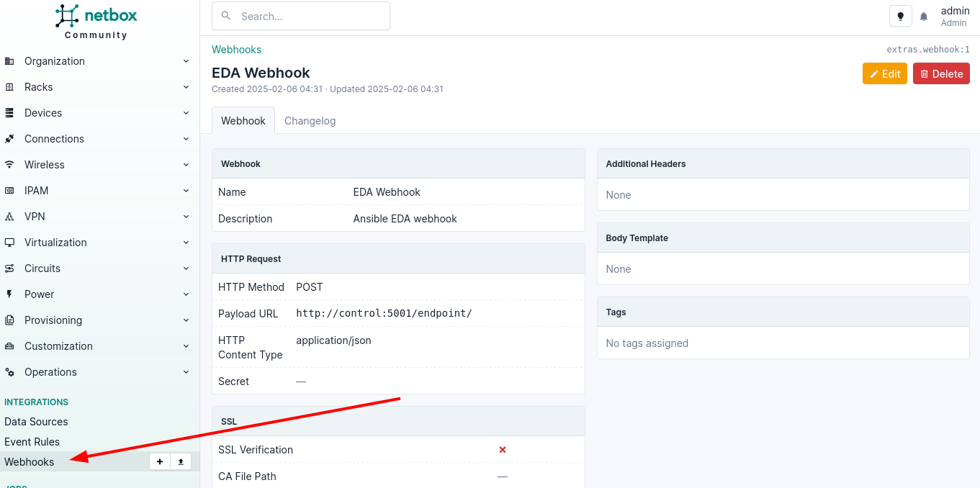Click the Circuits sidebar icon
The height and width of the screenshot is (488, 980).
(9, 268)
